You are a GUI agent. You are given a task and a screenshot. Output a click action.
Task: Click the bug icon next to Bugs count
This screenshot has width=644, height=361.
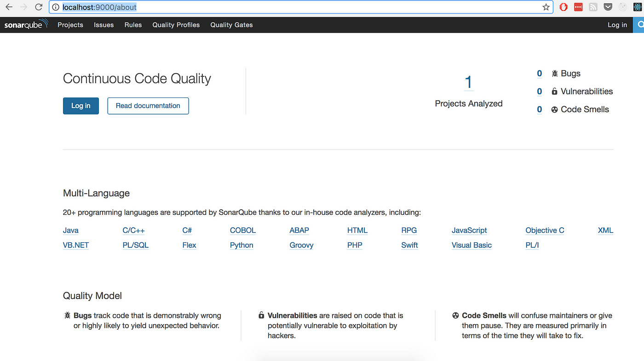coord(555,74)
